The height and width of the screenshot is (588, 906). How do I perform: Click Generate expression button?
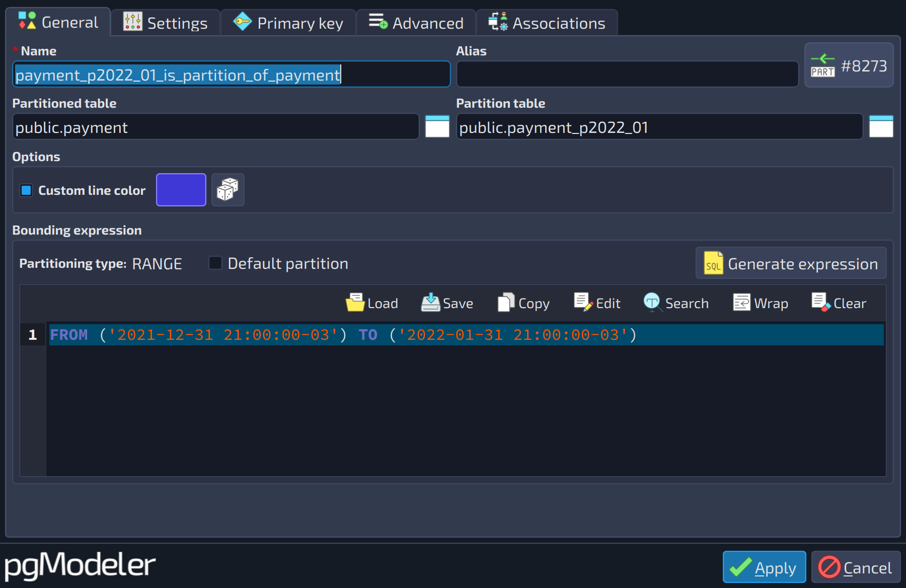click(x=791, y=263)
